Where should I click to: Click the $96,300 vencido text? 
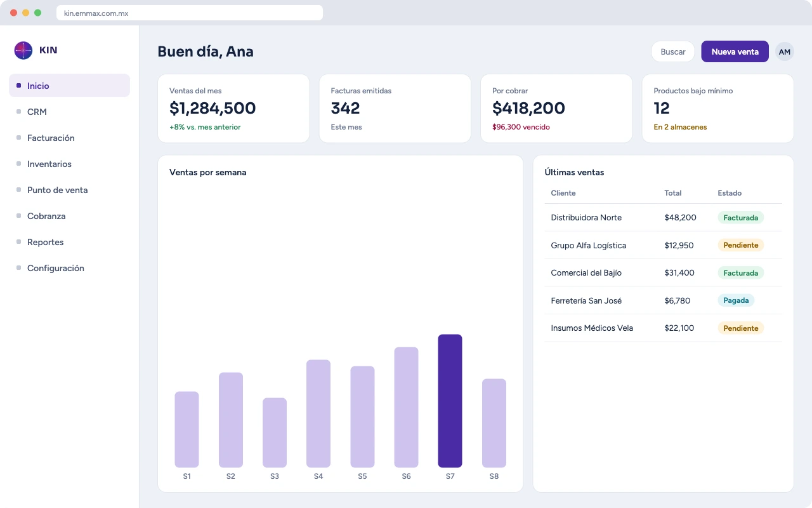(x=521, y=127)
